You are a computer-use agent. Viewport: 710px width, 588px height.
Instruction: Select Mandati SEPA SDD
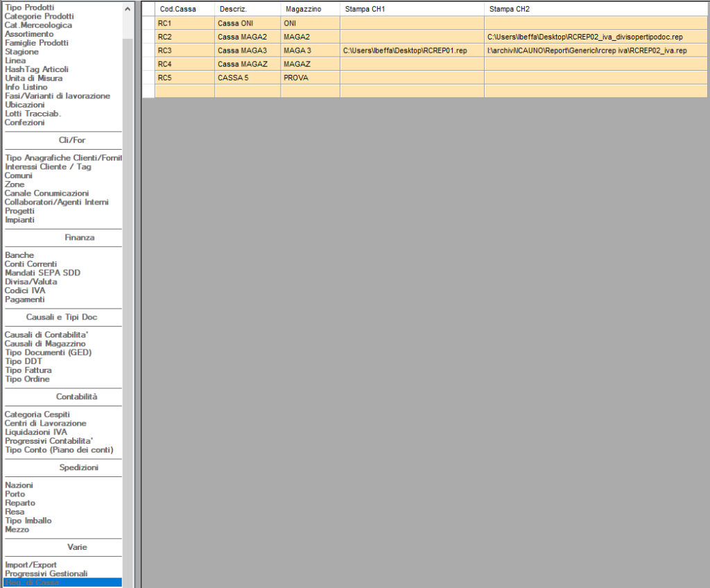coord(42,273)
